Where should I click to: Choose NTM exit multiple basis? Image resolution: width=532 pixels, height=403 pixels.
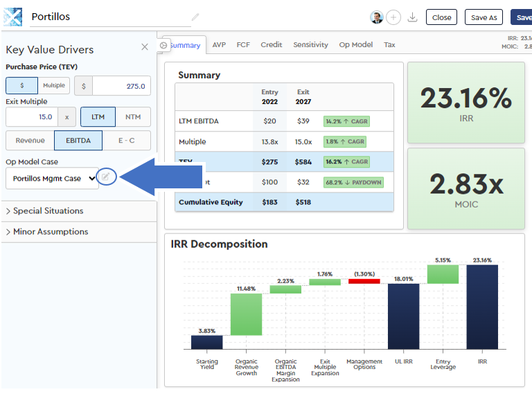click(x=133, y=117)
